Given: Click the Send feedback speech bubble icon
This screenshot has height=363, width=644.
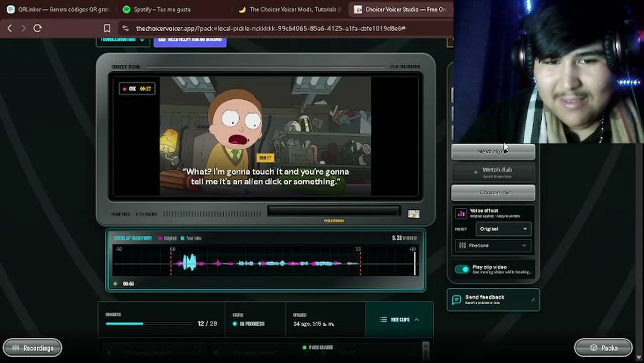Looking at the screenshot, I should (x=457, y=299).
